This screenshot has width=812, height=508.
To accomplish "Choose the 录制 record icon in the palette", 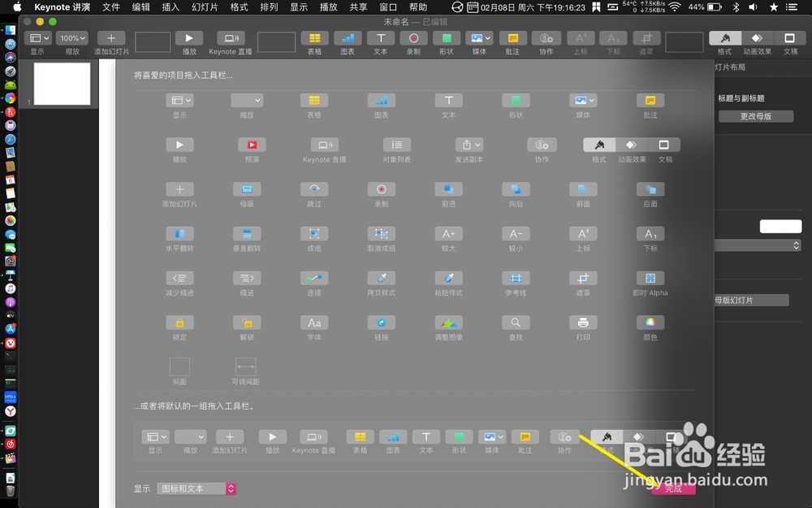I will [x=381, y=189].
